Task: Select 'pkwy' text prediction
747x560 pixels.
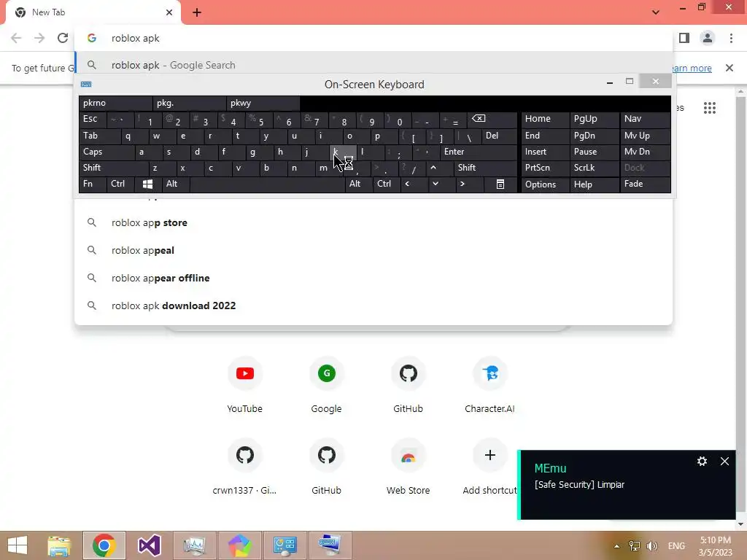Action: (x=263, y=104)
